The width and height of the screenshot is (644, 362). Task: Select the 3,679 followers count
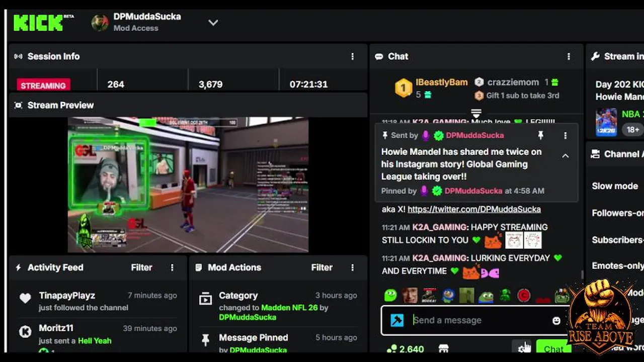[x=210, y=84]
